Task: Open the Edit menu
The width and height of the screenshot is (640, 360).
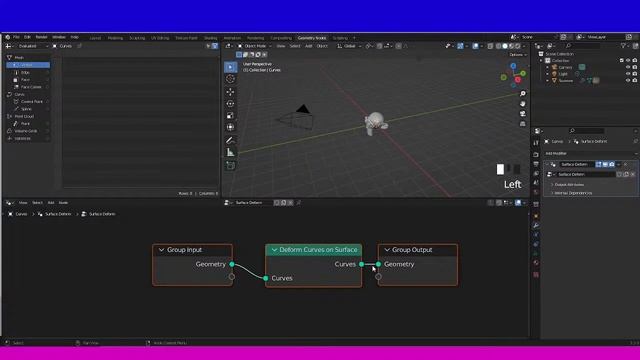Action: pyautogui.click(x=27, y=37)
